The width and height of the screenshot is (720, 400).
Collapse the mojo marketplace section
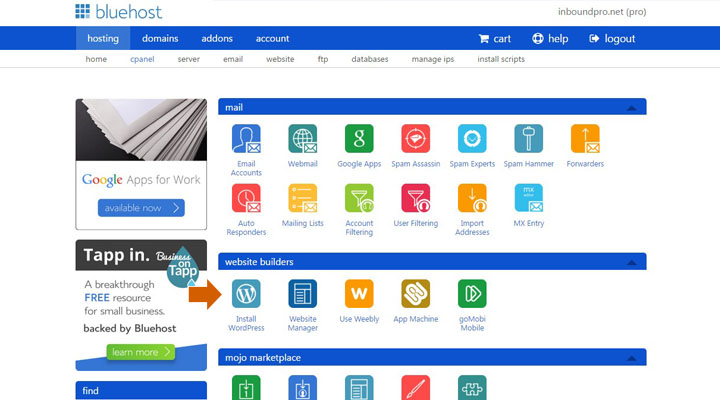pos(632,358)
